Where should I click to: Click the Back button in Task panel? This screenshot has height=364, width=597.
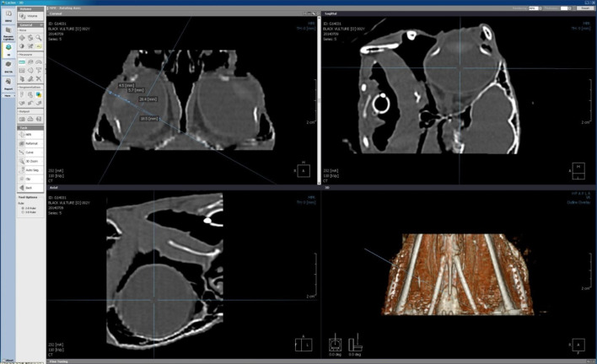(30, 188)
